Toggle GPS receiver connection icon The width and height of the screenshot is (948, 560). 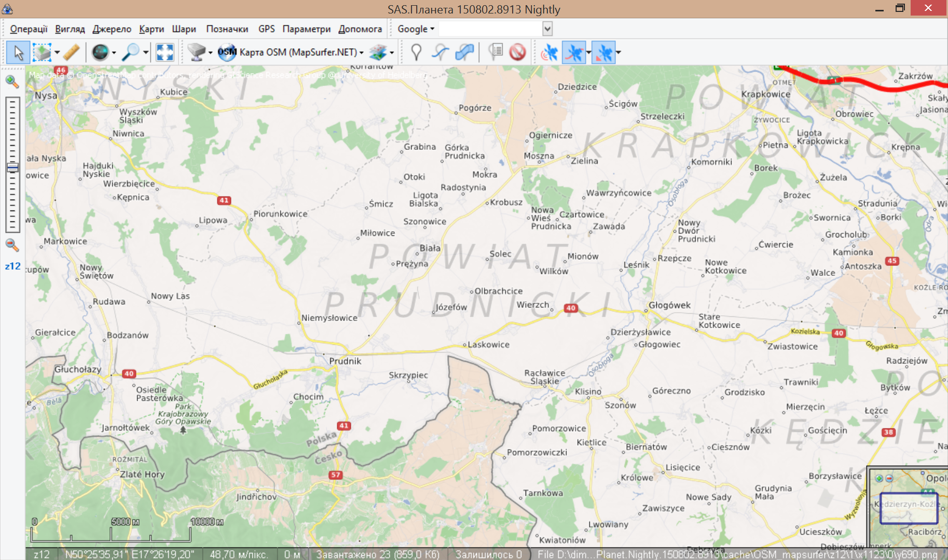pos(549,52)
